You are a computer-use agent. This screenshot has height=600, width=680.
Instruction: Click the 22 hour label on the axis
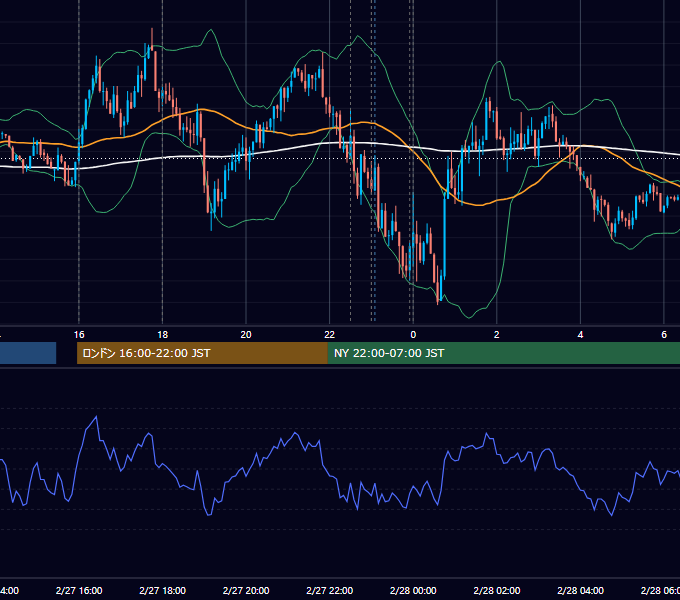[x=330, y=335]
